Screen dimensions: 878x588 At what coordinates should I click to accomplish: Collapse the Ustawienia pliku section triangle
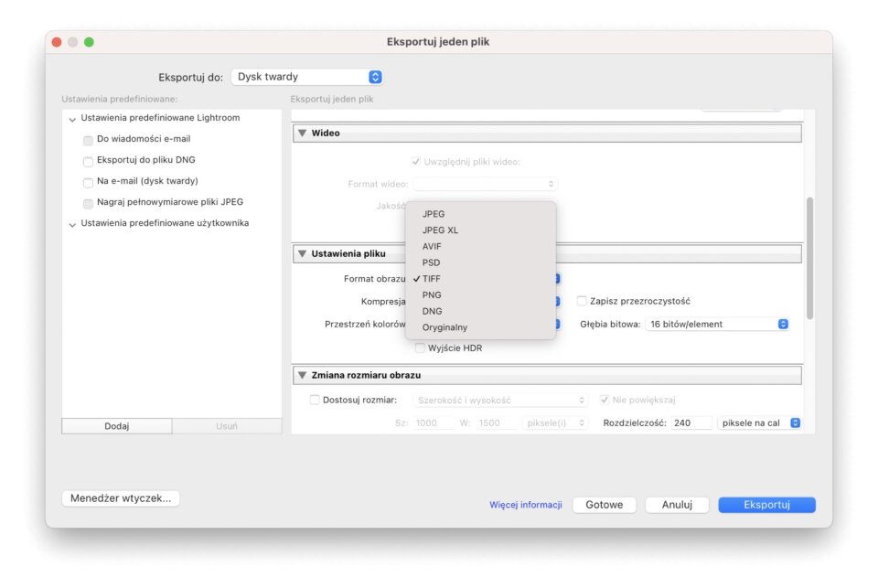coord(302,254)
